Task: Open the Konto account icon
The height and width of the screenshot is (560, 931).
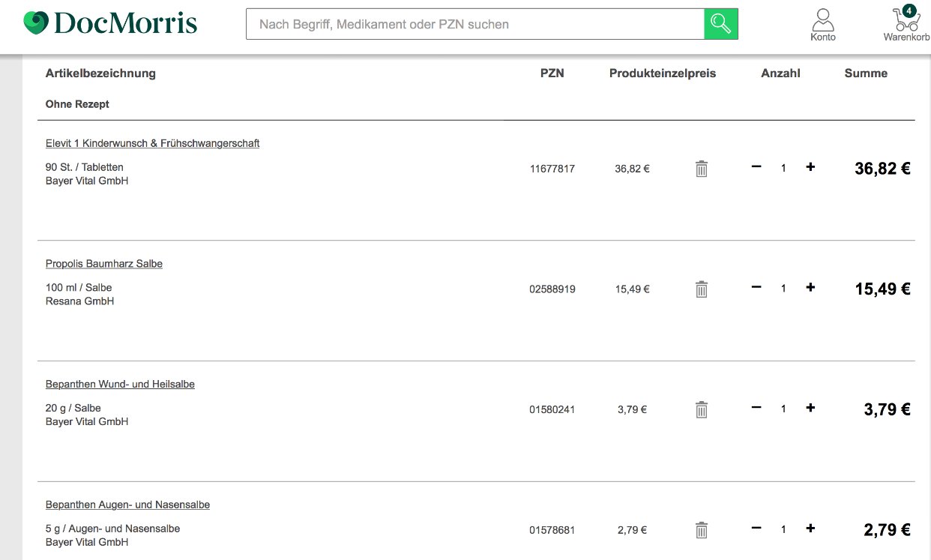Action: pos(823,25)
